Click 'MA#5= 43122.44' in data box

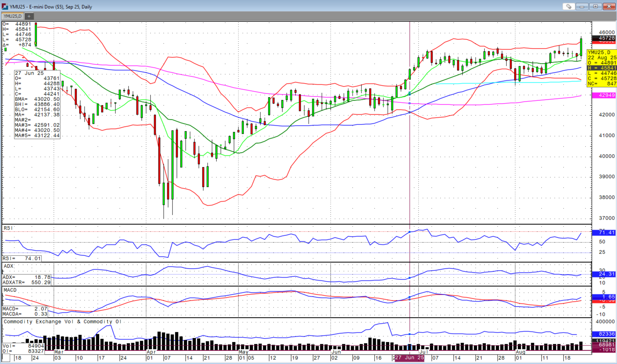pyautogui.click(x=37, y=136)
